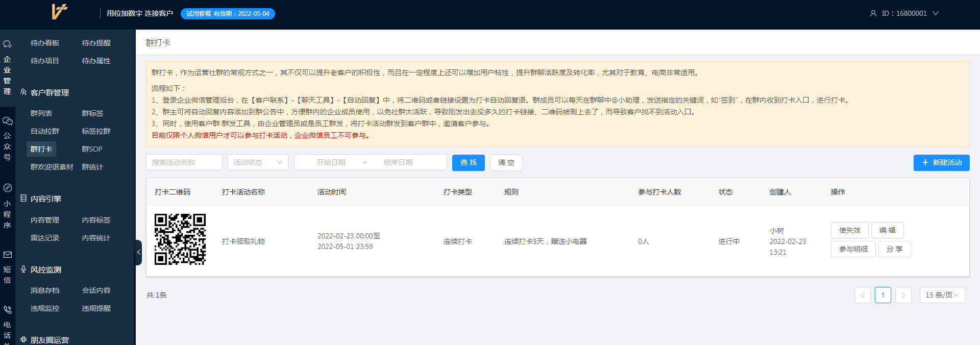The image size is (980, 345).
Task: Open 违规监控 menu item
Action: pyautogui.click(x=45, y=308)
